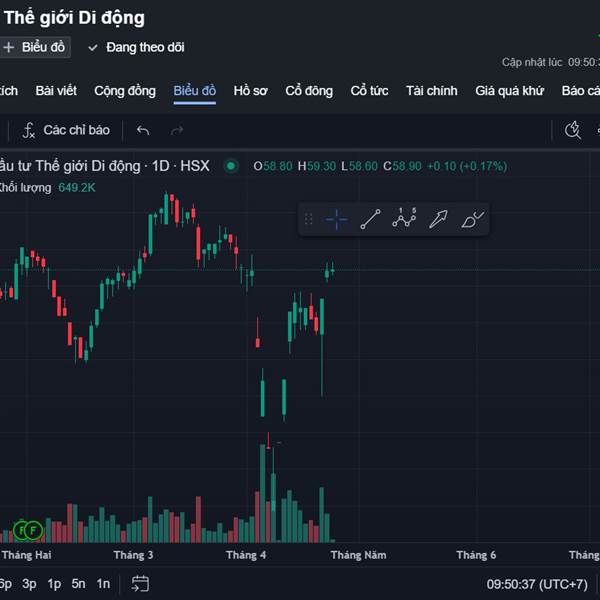
Task: Click the redo arrow icon
Action: pyautogui.click(x=176, y=130)
